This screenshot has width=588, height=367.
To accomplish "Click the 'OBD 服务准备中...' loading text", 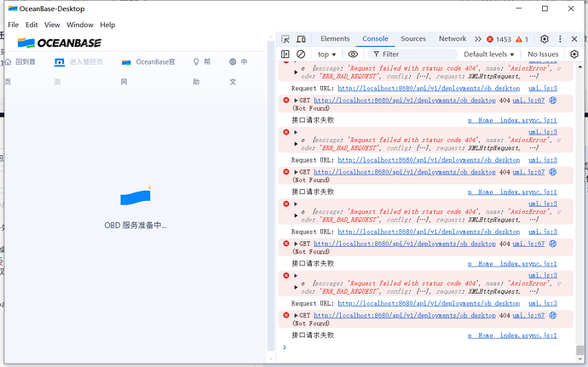I will pyautogui.click(x=135, y=226).
